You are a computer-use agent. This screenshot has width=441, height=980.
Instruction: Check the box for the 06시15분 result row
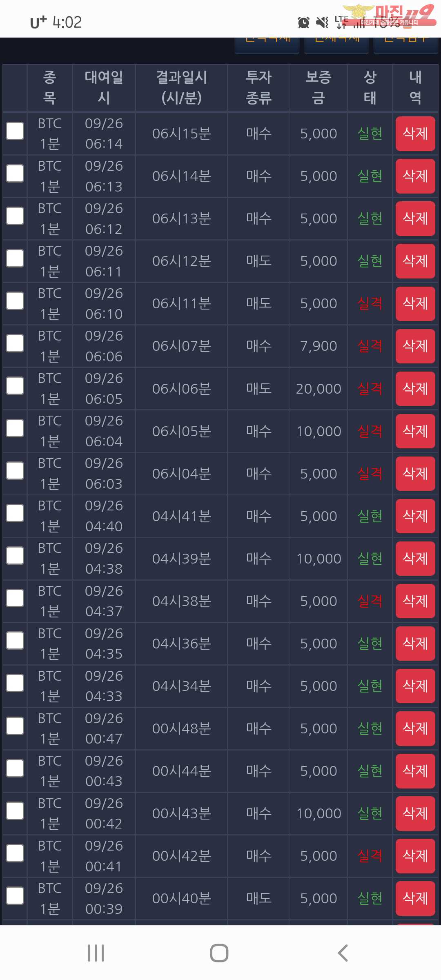tap(15, 131)
